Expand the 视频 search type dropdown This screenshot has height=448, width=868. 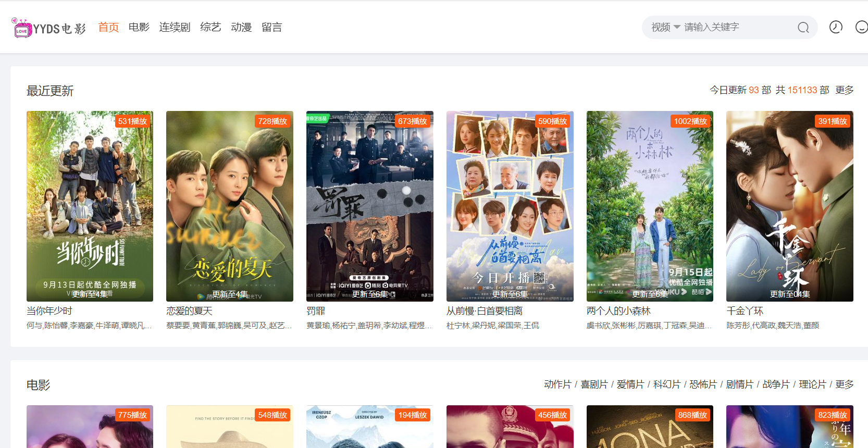(665, 27)
